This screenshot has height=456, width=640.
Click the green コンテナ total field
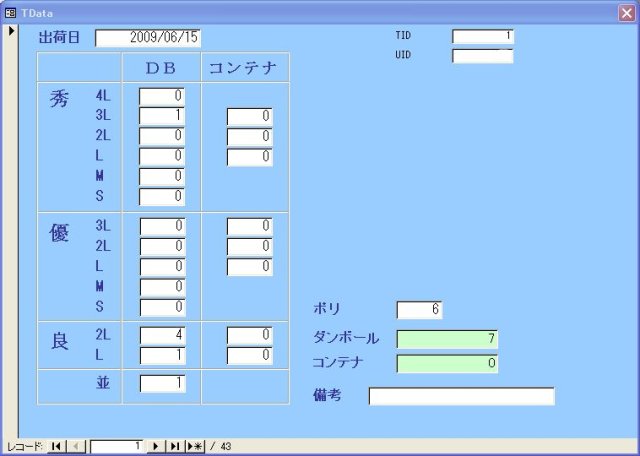447,363
